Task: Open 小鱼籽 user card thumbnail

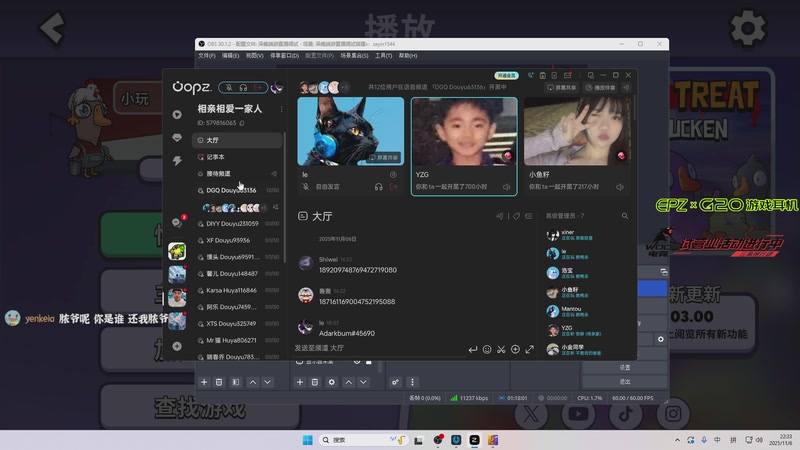Action: (577, 131)
